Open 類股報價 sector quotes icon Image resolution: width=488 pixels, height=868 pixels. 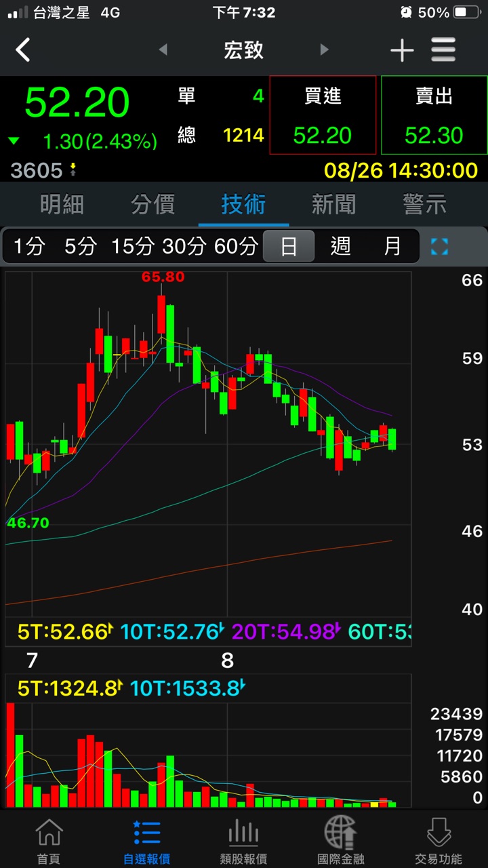(x=243, y=840)
